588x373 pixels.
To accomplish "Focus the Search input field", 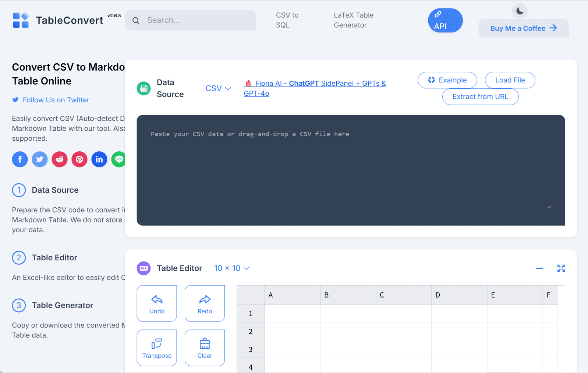I will point(190,20).
